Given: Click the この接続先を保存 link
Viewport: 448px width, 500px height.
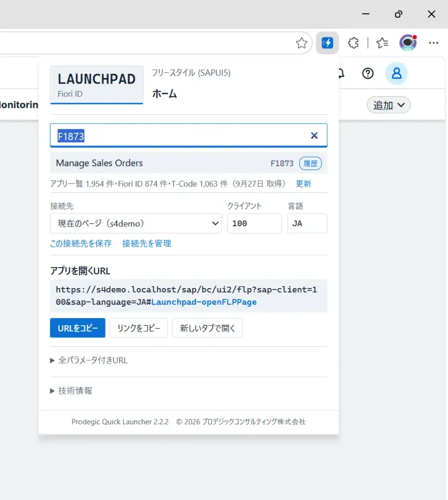Looking at the screenshot, I should tap(81, 244).
